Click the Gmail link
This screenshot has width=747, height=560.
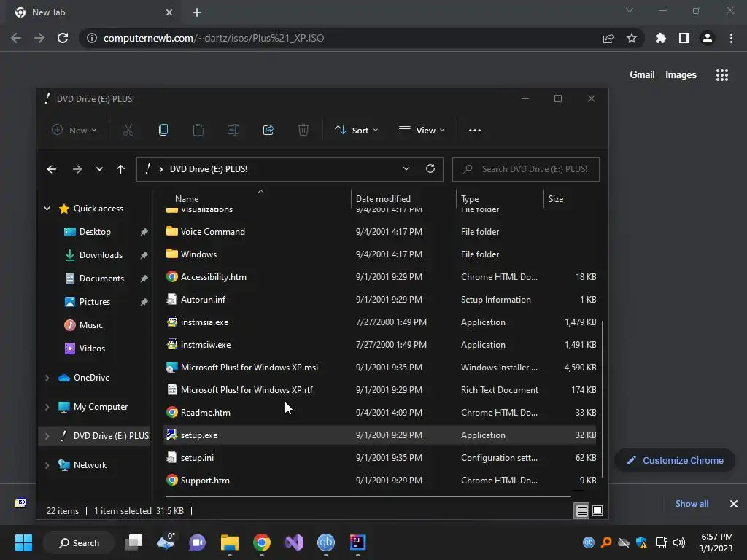pos(642,75)
